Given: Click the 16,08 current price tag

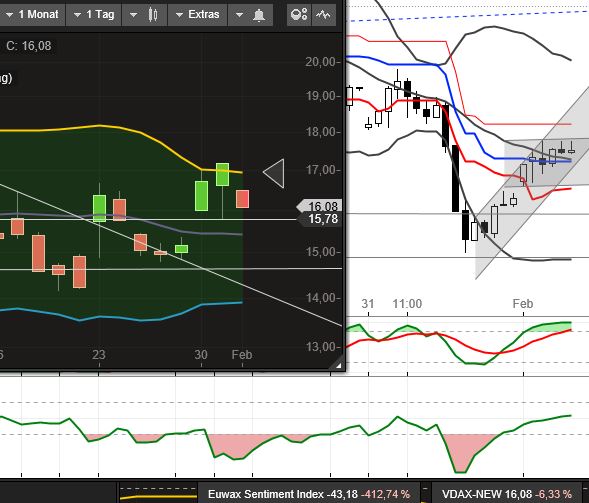Looking at the screenshot, I should point(319,206).
